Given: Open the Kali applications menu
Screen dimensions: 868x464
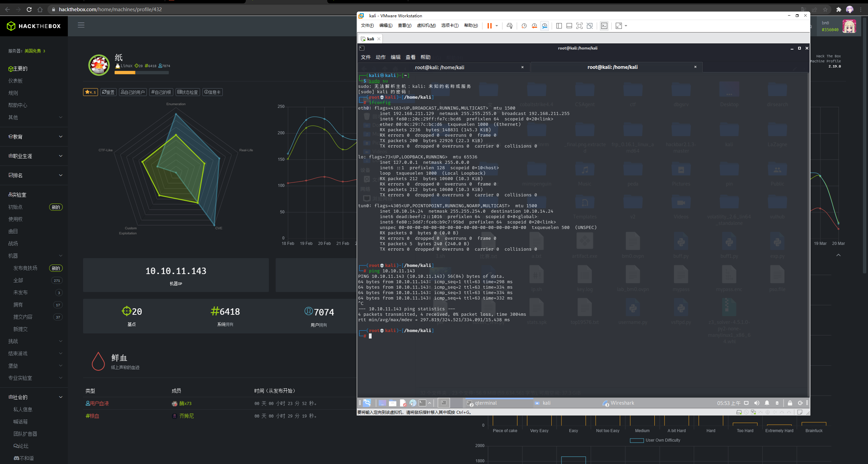Looking at the screenshot, I should point(367,403).
